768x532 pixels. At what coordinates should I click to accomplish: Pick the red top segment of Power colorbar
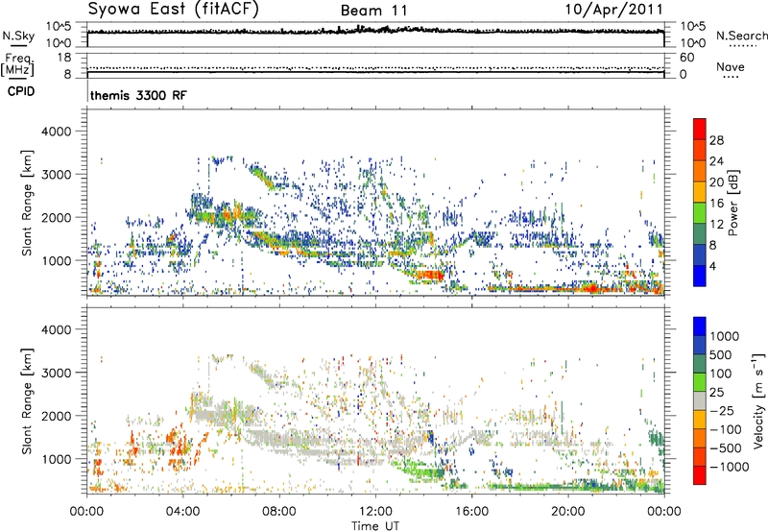(700, 129)
